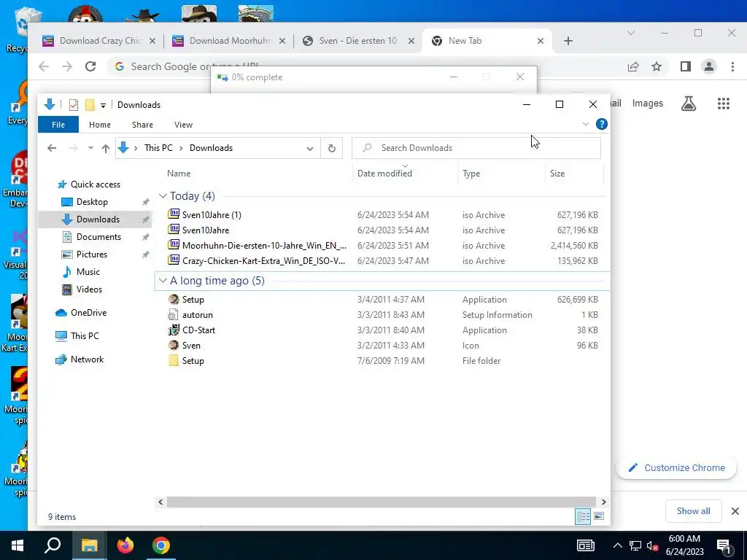
Task: Refresh the Downloads folder view
Action: (332, 148)
